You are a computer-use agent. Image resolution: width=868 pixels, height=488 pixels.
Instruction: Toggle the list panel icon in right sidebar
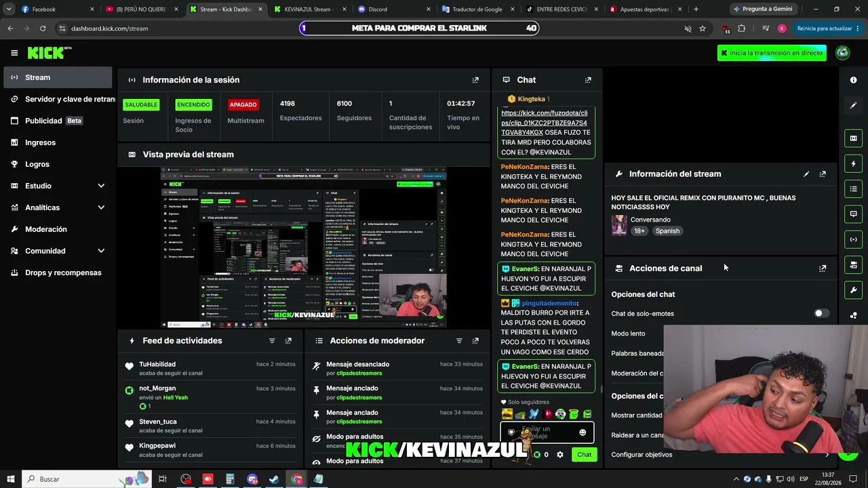pyautogui.click(x=853, y=188)
